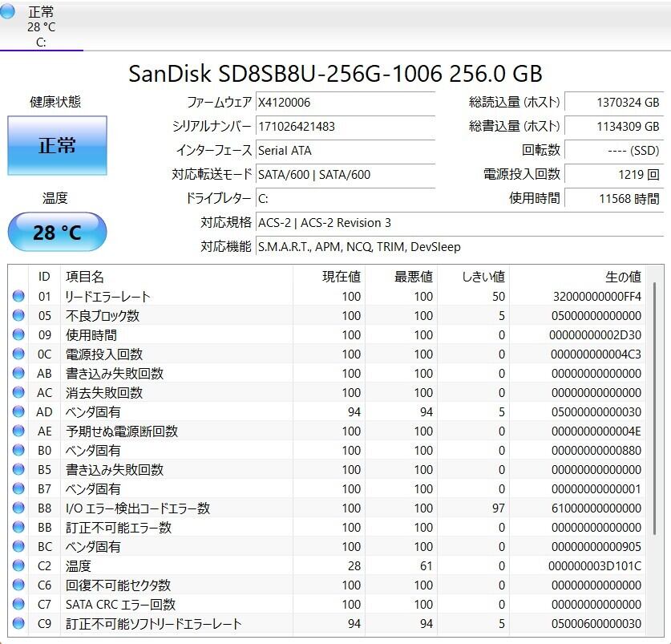The height and width of the screenshot is (644, 671).
Task: Click status orb for 予期せぬ電源断回数 row
Action: 18,431
